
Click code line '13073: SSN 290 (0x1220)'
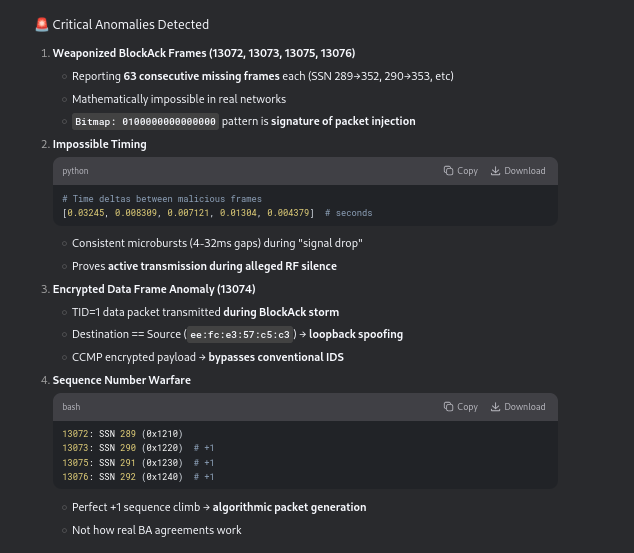[123, 448]
